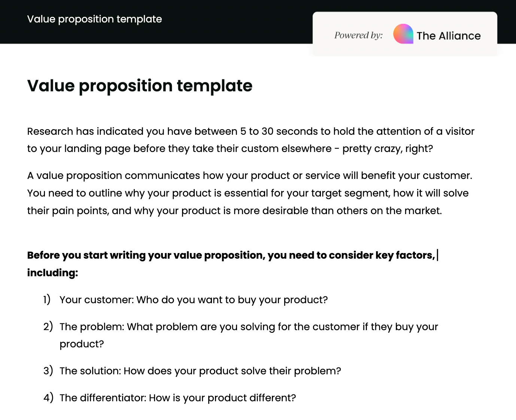Click list item "The differentiator: How is your product"
516x420 pixels.
click(x=177, y=398)
